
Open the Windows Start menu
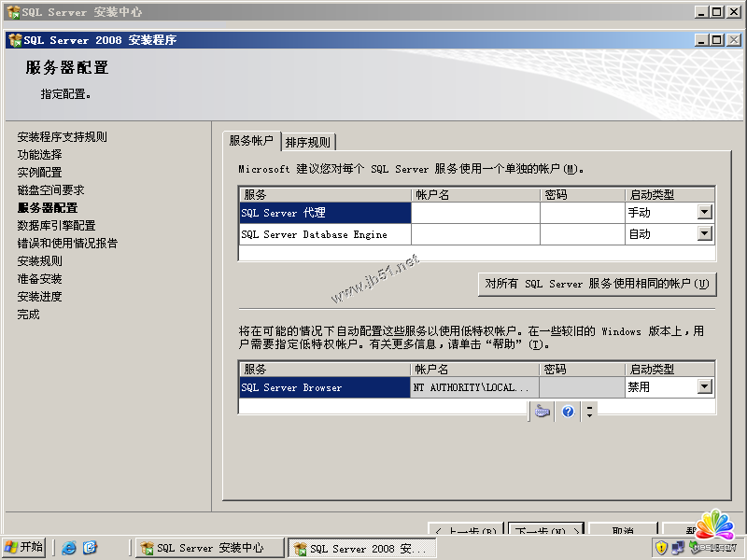click(24, 548)
